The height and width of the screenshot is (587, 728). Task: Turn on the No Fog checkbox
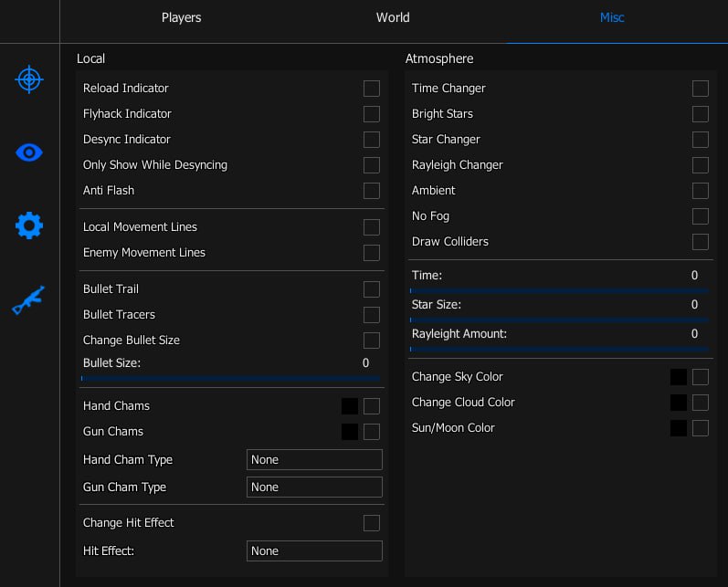tap(701, 215)
